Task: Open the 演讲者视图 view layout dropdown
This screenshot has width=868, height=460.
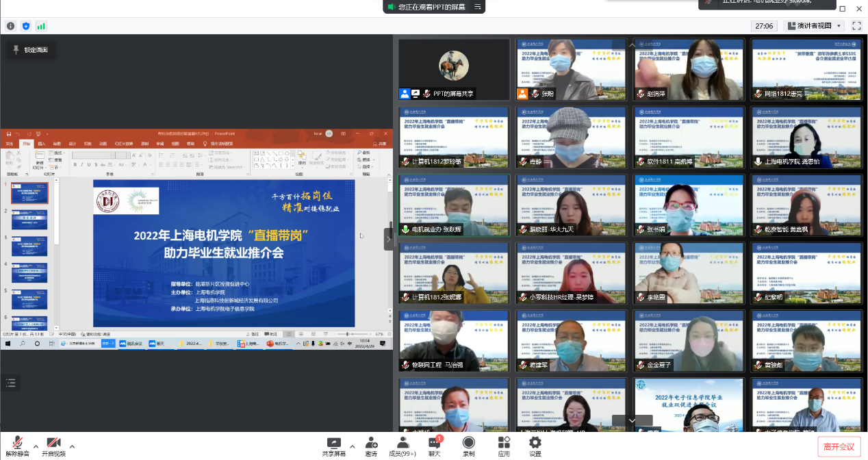Action: [x=814, y=26]
